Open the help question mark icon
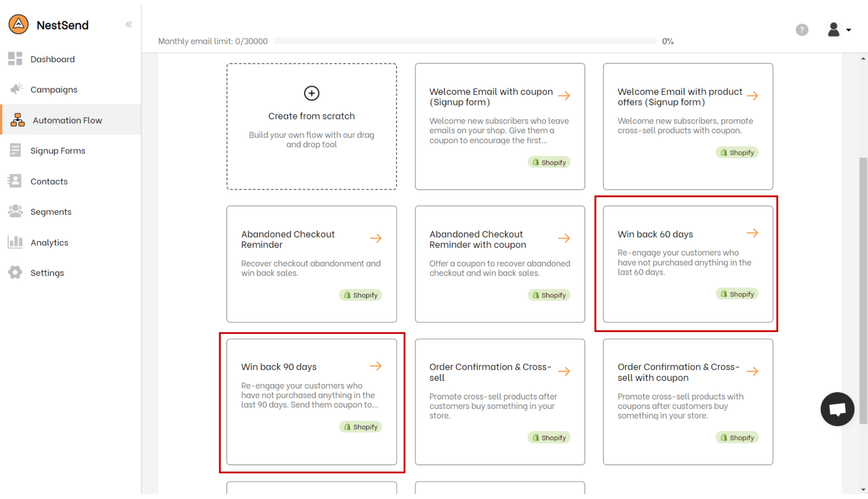Viewport: 868px width, 499px height. coord(801,30)
